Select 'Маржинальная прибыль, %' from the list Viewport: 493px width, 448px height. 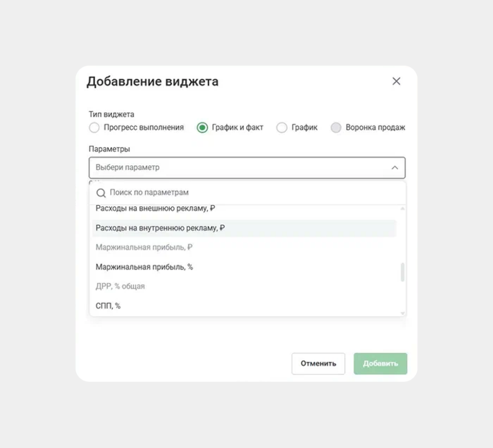(144, 266)
